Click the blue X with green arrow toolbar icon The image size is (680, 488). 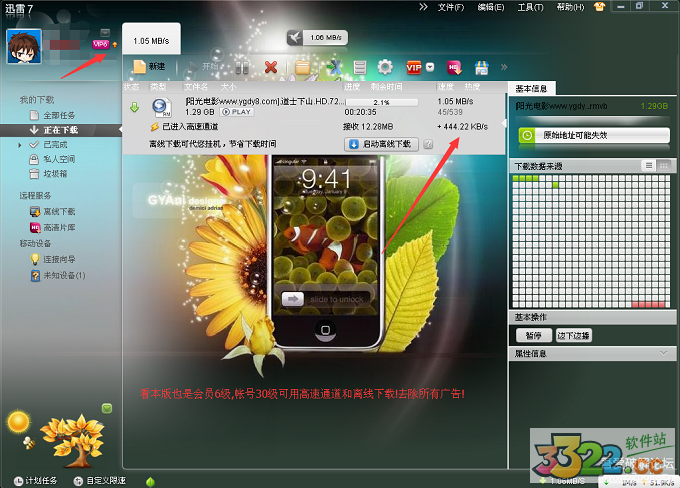tap(334, 67)
